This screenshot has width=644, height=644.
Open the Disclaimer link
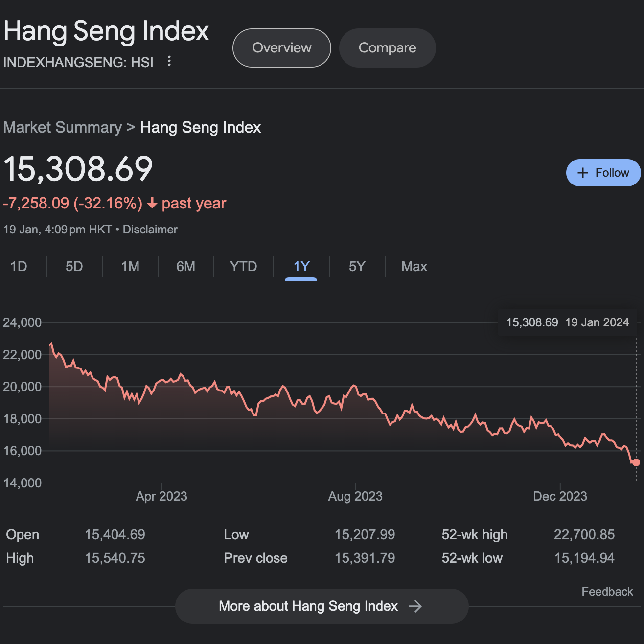point(150,230)
